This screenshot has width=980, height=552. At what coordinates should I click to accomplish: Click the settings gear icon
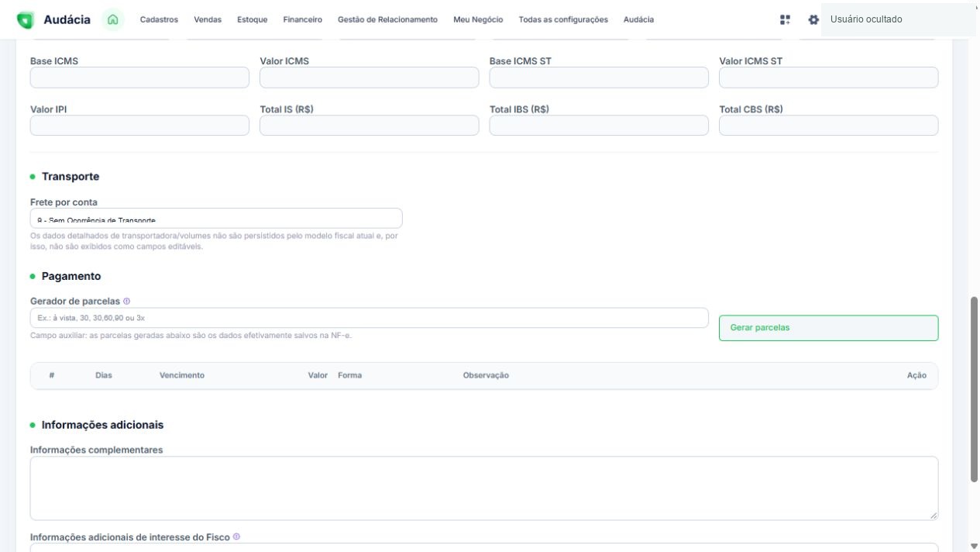pos(813,19)
